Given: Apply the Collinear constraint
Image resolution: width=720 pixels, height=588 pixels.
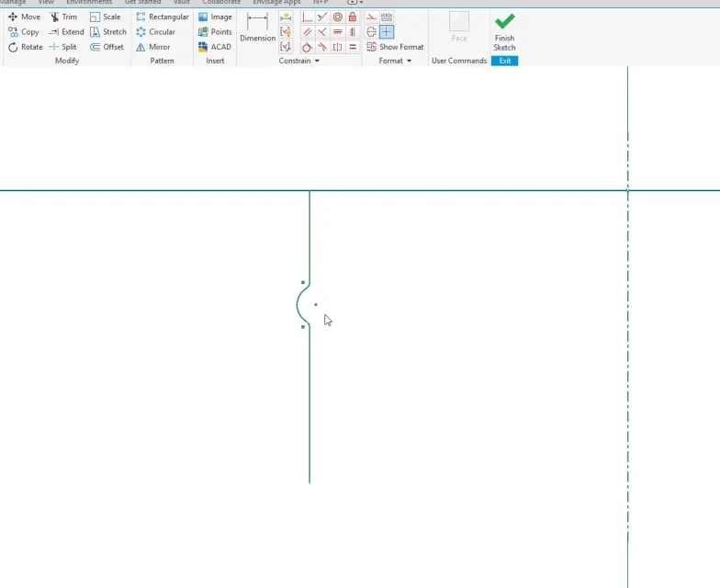Looking at the screenshot, I should [322, 17].
